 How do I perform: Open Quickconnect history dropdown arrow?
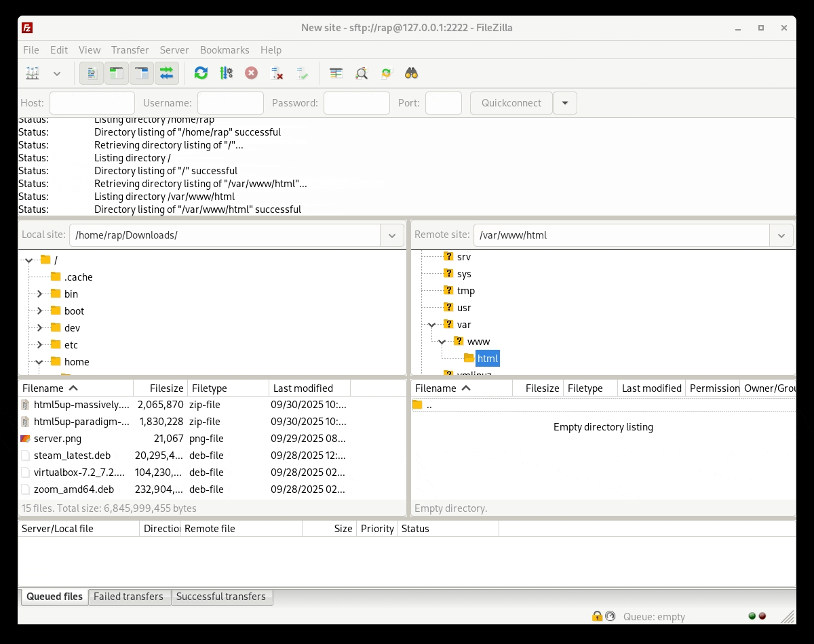pos(565,103)
